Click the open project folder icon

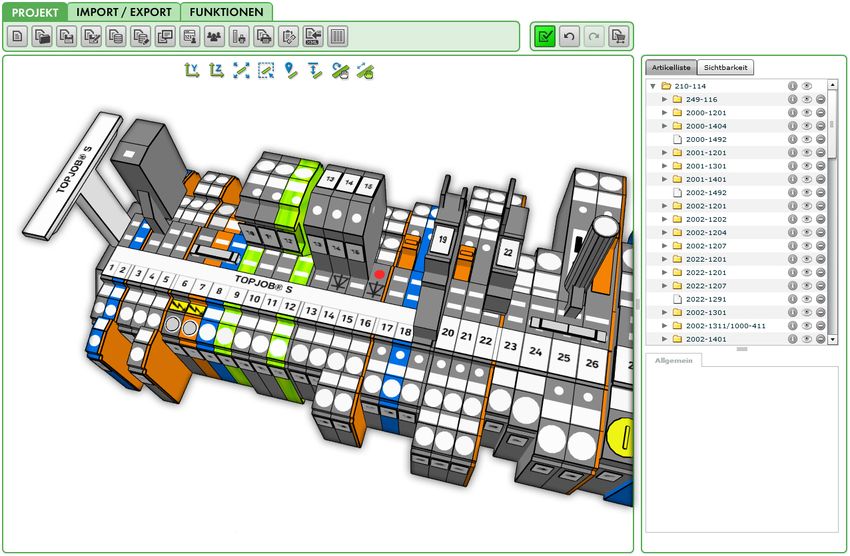(x=42, y=37)
